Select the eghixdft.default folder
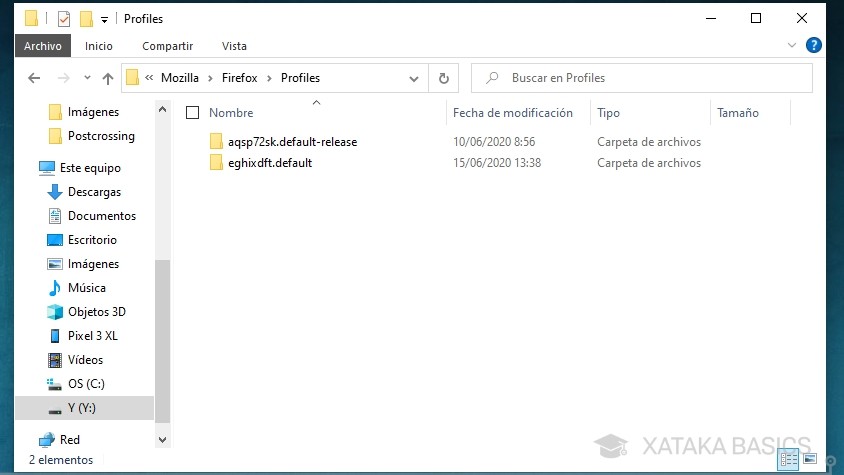 pyautogui.click(x=270, y=163)
